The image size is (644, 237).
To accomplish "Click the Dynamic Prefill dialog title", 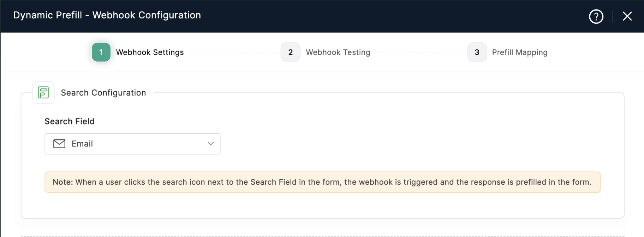I will tap(107, 15).
